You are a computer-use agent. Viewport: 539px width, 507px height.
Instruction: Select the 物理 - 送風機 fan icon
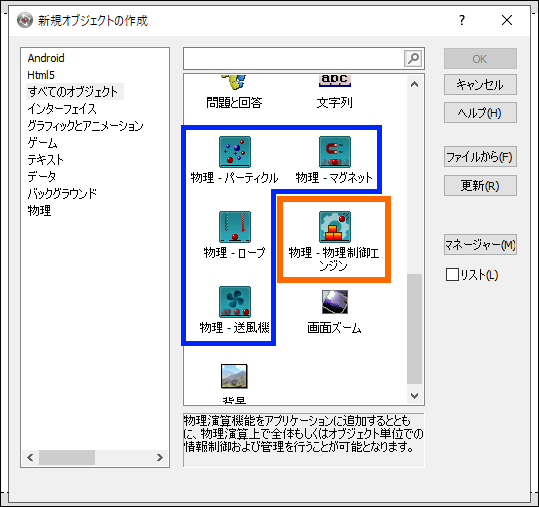pyautogui.click(x=235, y=302)
